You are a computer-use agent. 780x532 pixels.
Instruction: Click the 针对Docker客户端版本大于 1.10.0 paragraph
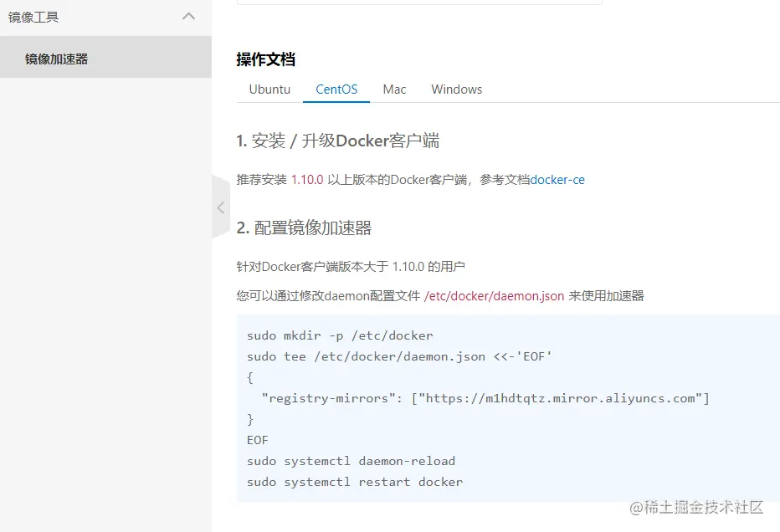[x=351, y=267]
